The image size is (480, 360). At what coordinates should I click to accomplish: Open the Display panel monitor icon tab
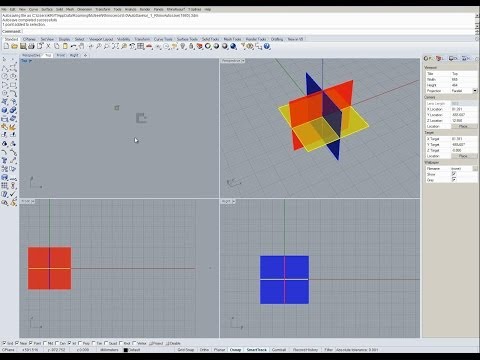coord(452,58)
